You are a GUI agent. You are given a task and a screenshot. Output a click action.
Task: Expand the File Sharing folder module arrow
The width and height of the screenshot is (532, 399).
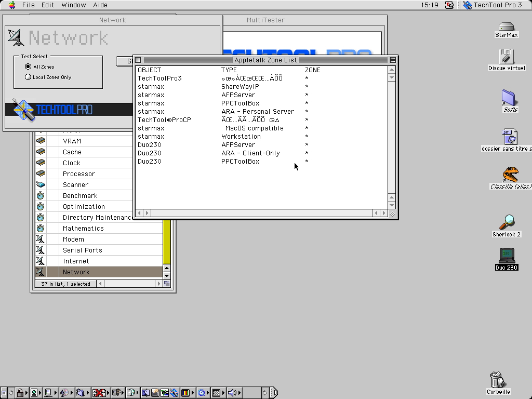point(87,393)
